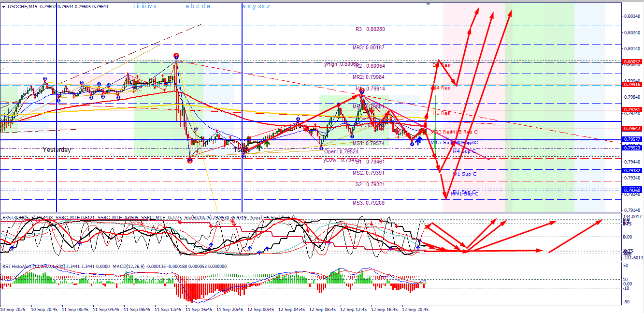The height and width of the screenshot is (314, 644).
Task: Click the yHigh: 0.8006 label
Action: point(341,64)
